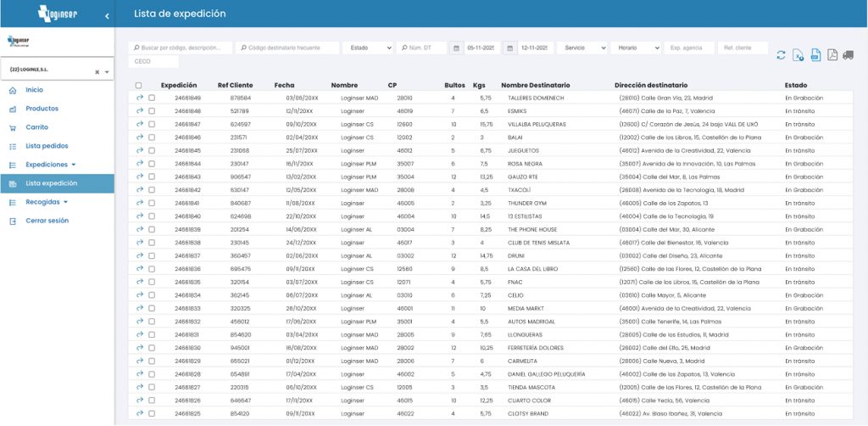868x426 pixels.
Task: Open the Servicio dropdown
Action: (581, 48)
